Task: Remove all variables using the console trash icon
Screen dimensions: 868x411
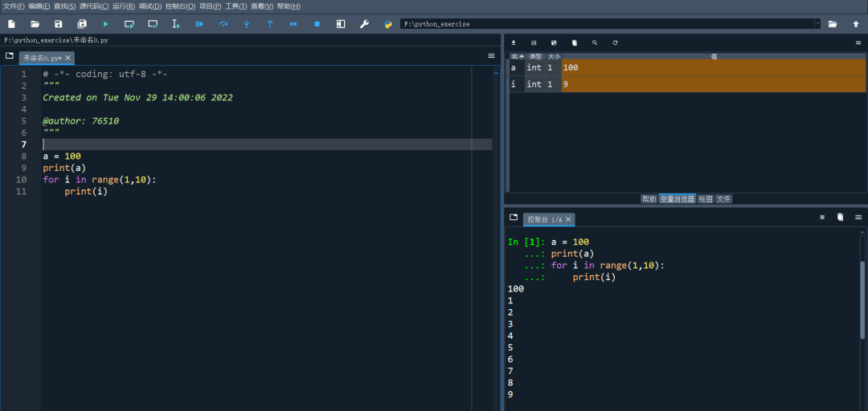Action: 841,218
